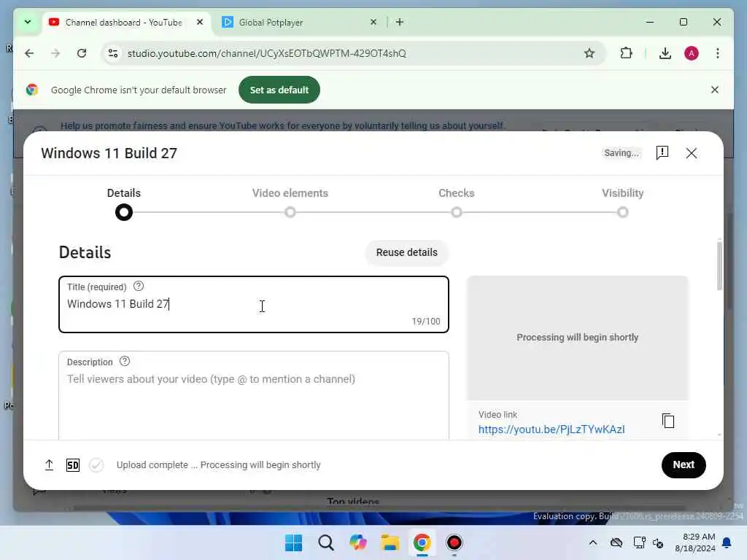Open Chrome downloads icon
Image resolution: width=747 pixels, height=560 pixels.
pos(665,53)
